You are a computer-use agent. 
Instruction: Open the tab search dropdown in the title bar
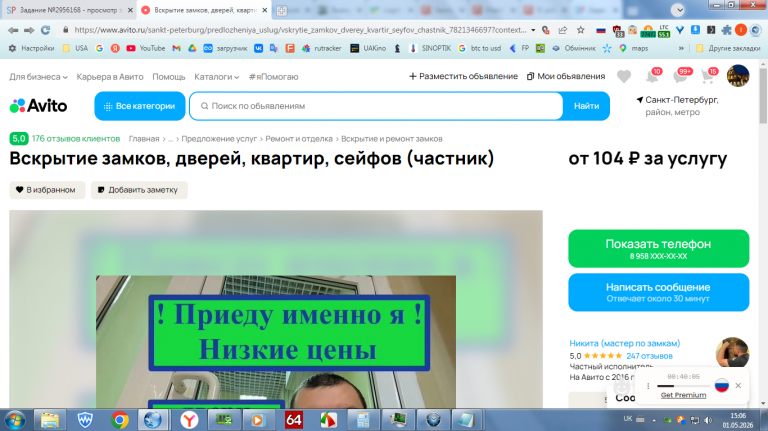click(x=677, y=10)
